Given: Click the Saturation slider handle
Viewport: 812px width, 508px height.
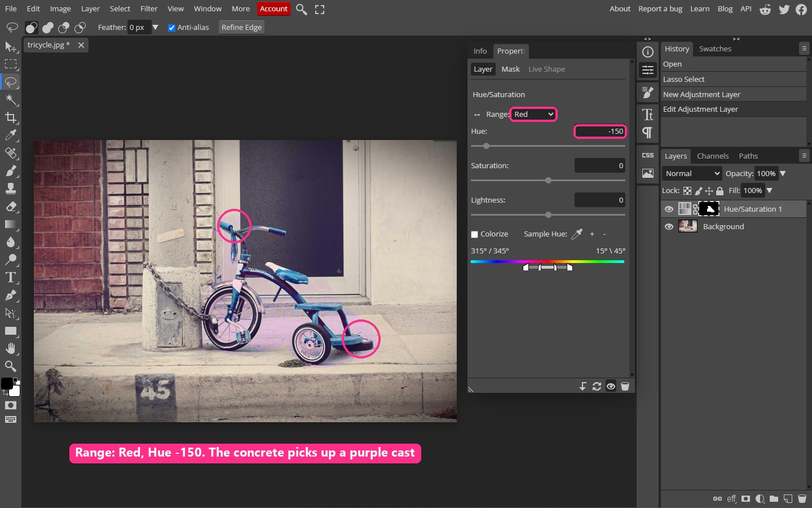Looking at the screenshot, I should (x=548, y=181).
